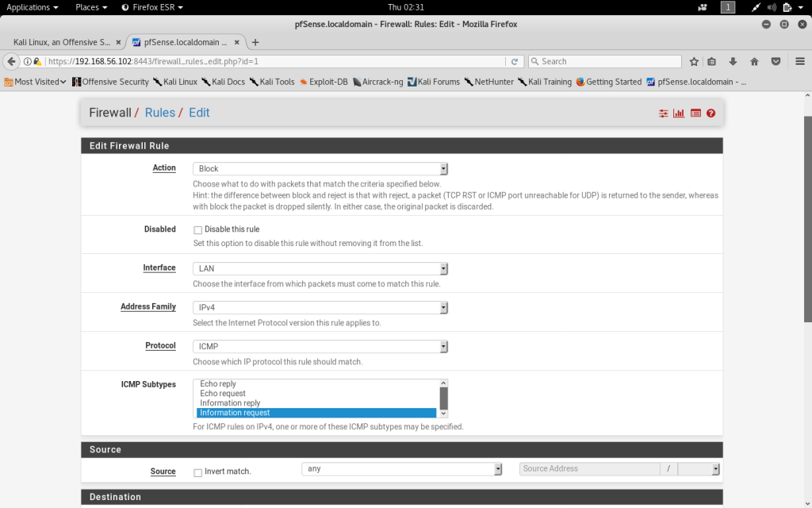Open Firefox downloads arrow icon
The image size is (812, 508).
(x=733, y=61)
